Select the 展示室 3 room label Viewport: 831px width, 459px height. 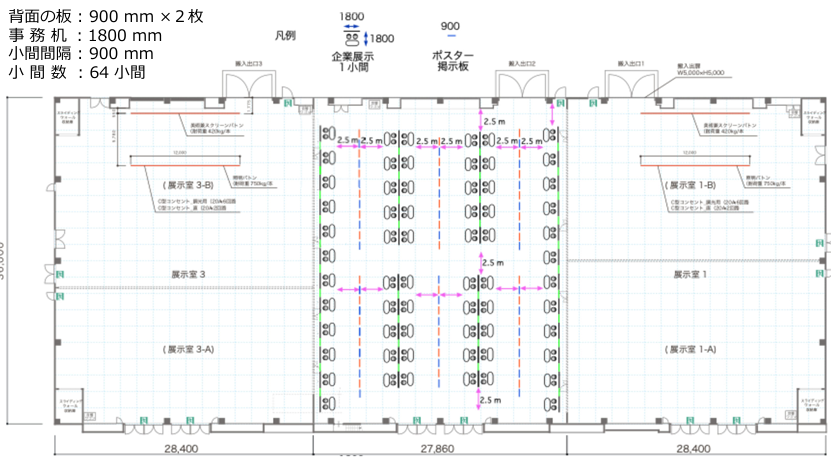(x=187, y=274)
